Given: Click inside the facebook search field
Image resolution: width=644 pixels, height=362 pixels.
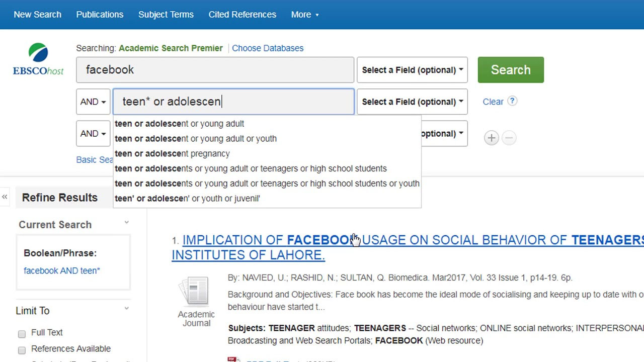Looking at the screenshot, I should (215, 70).
